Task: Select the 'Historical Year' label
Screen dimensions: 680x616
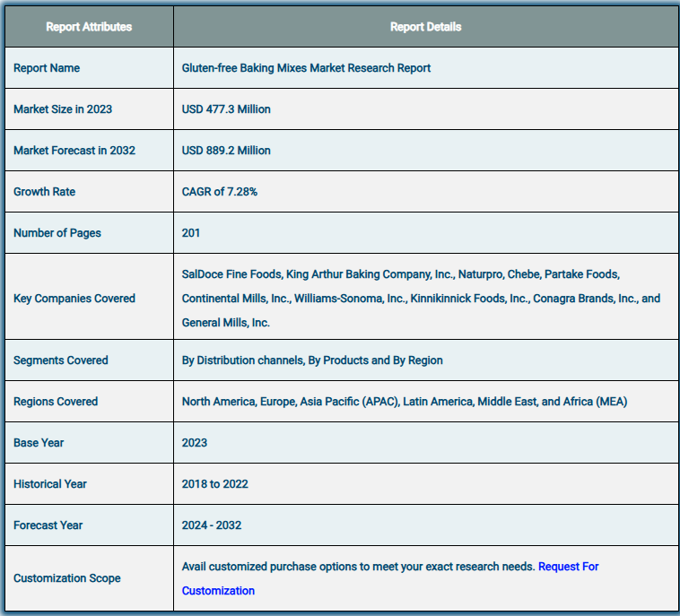Action: pos(50,484)
